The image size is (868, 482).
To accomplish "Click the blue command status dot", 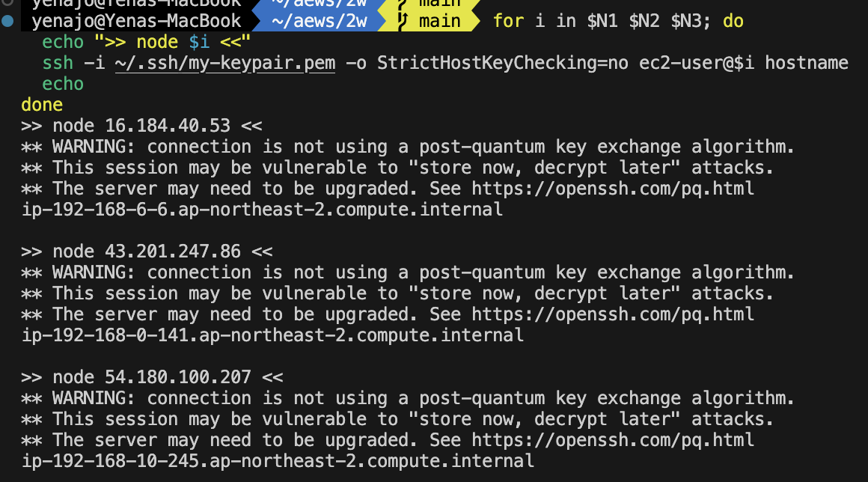I will (7, 21).
